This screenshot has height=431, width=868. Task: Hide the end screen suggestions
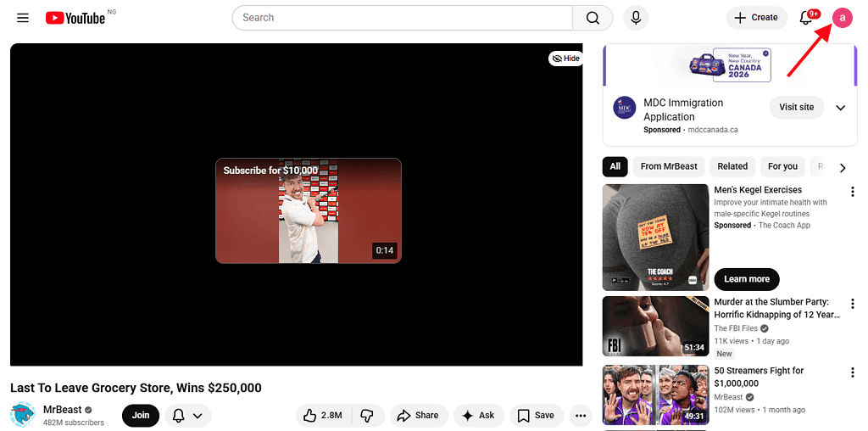coord(565,59)
